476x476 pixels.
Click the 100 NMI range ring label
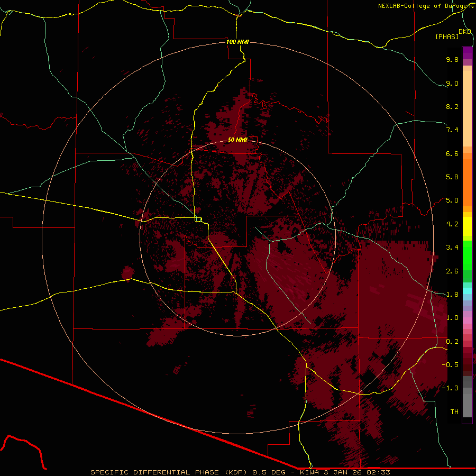pyautogui.click(x=237, y=42)
